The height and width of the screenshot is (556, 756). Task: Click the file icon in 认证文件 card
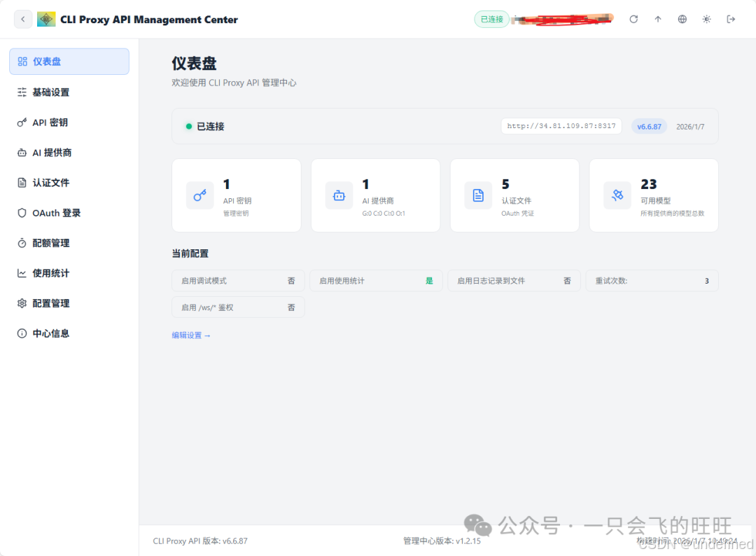click(478, 195)
